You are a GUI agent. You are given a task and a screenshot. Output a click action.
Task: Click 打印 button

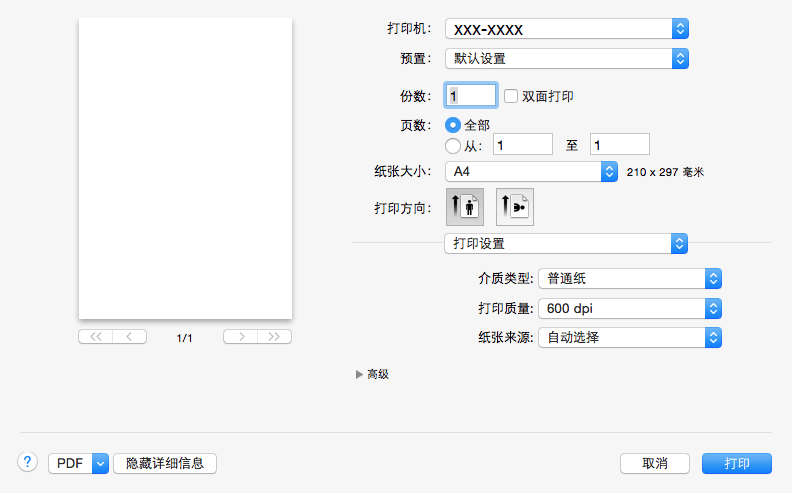[737, 463]
